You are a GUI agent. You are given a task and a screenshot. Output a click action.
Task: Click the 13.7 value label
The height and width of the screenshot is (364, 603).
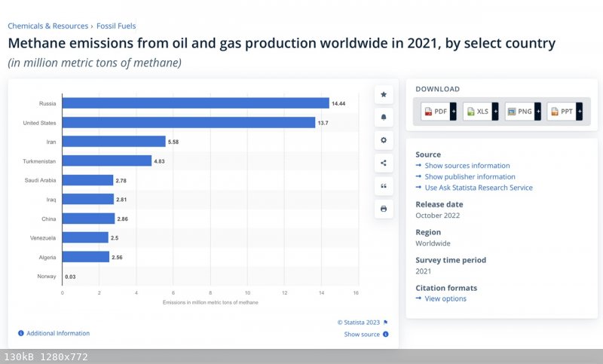(323, 123)
